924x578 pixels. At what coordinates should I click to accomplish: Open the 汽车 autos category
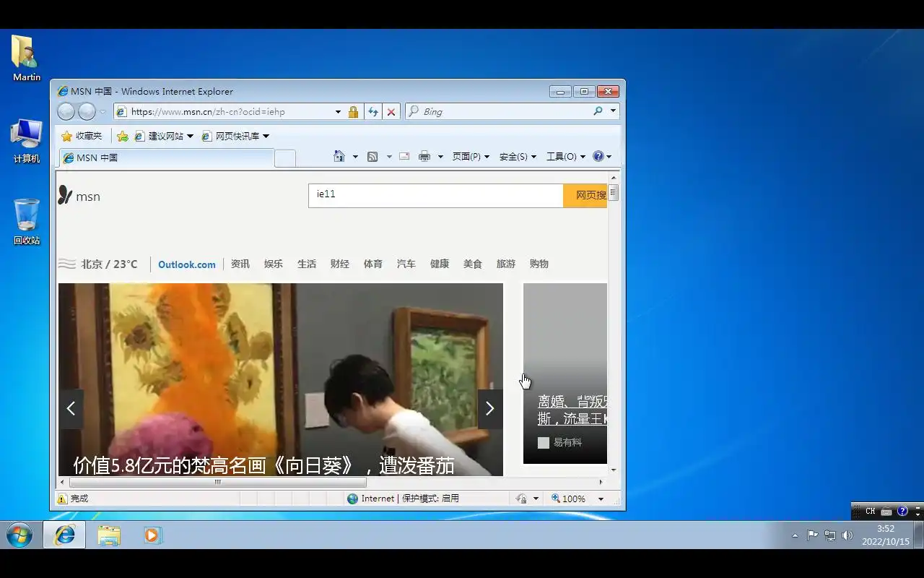[406, 264]
